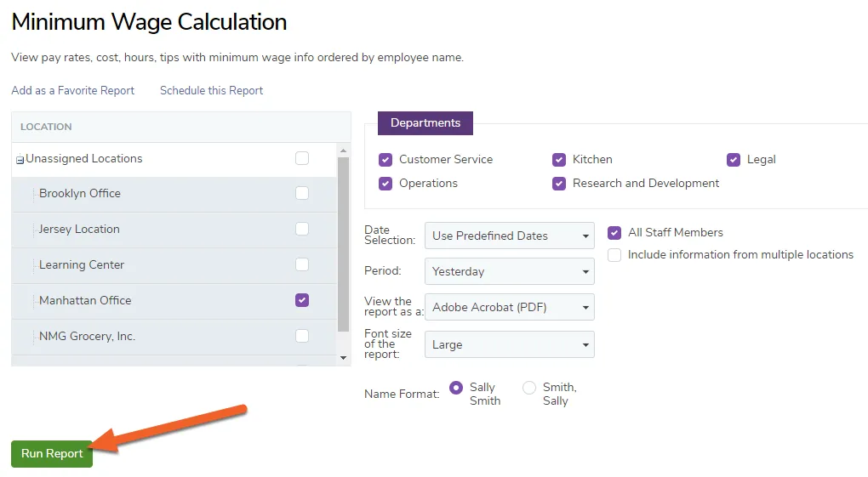Open the Font size dropdown showing Large

pyautogui.click(x=509, y=344)
